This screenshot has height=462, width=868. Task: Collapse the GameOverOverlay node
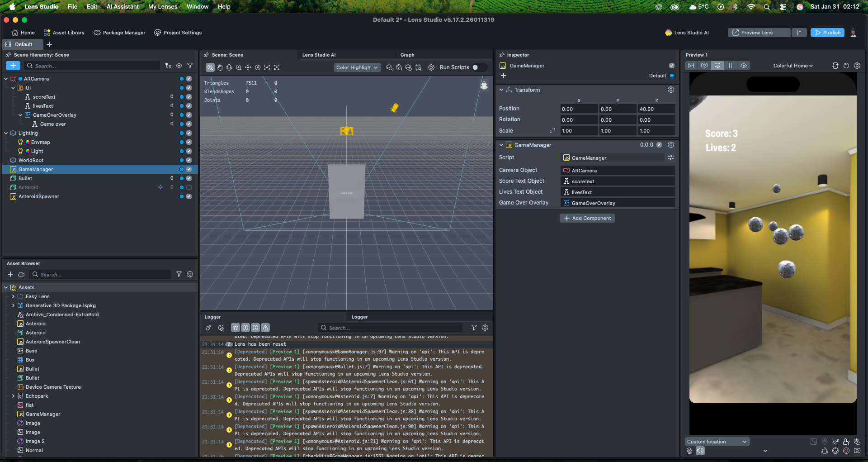20,115
